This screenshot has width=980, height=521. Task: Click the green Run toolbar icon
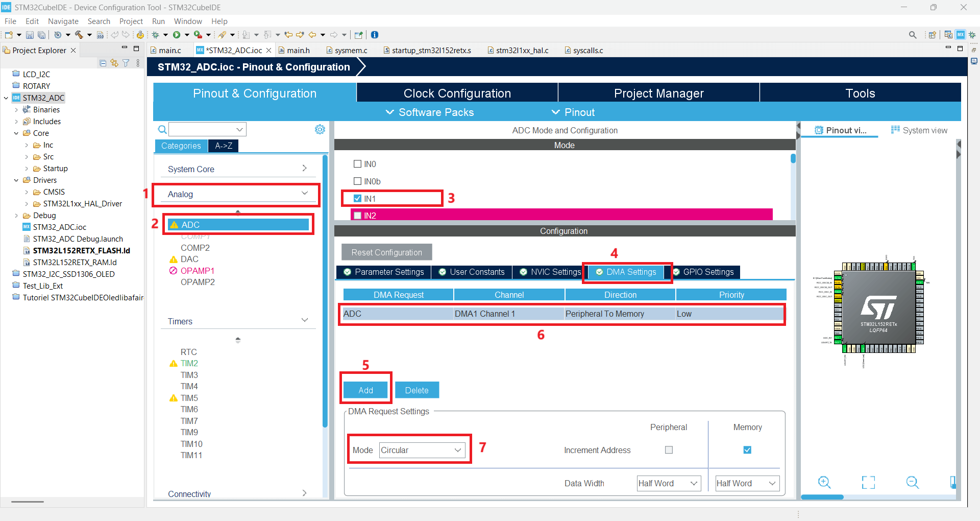point(177,35)
